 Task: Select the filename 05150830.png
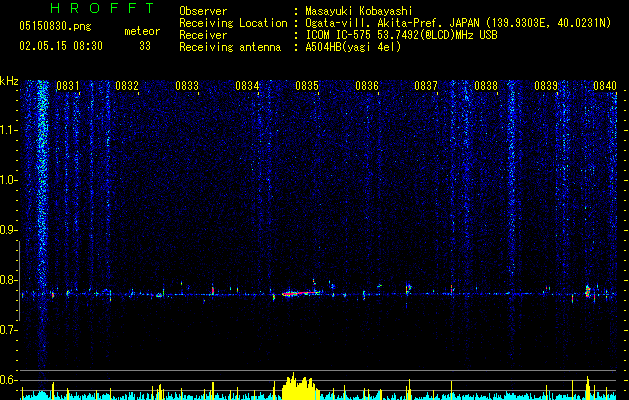[55, 26]
